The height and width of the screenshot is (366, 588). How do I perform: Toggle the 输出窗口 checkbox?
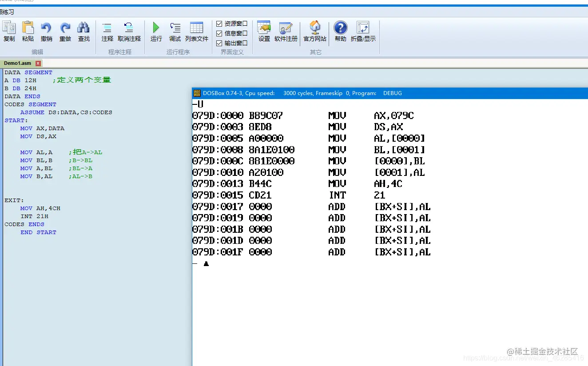[219, 43]
